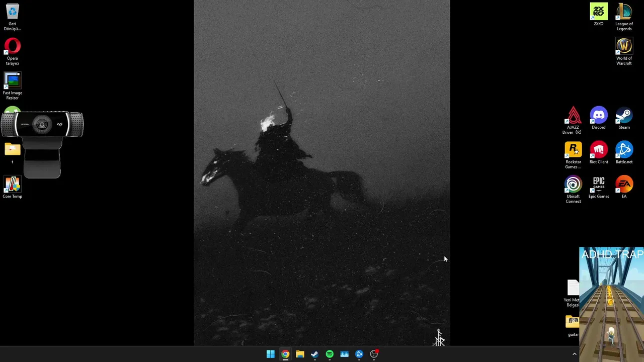Launch the EA app shortcut
This screenshot has height=362, width=644.
pos(624,188)
